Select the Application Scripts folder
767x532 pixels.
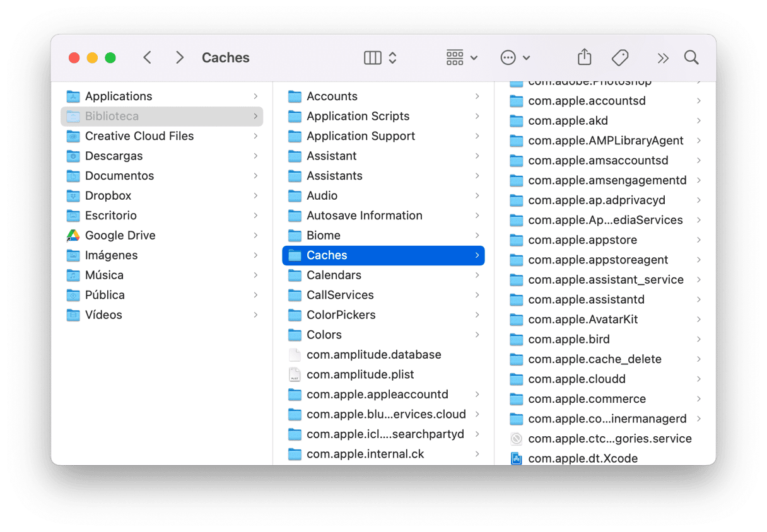(x=384, y=116)
